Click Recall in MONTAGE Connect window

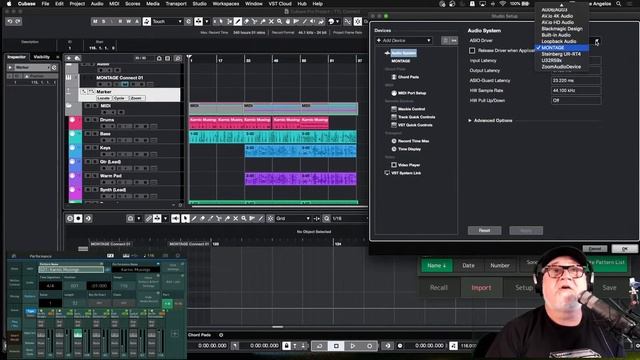pyautogui.click(x=439, y=288)
